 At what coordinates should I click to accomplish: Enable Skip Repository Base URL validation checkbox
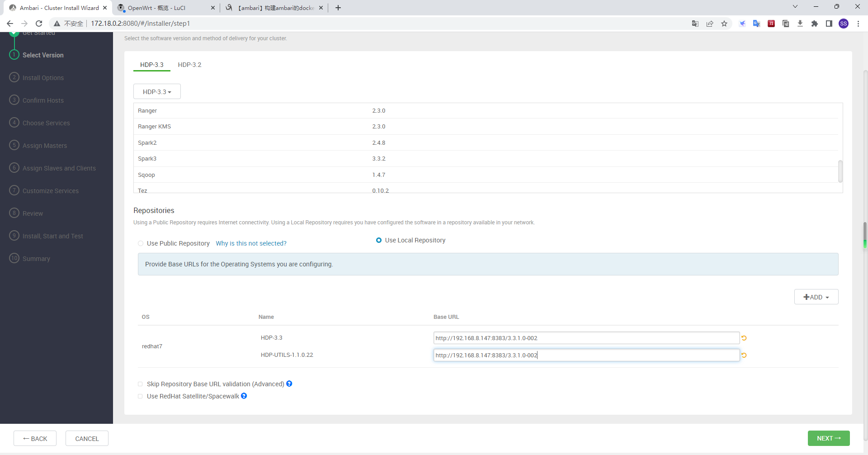pyautogui.click(x=140, y=384)
